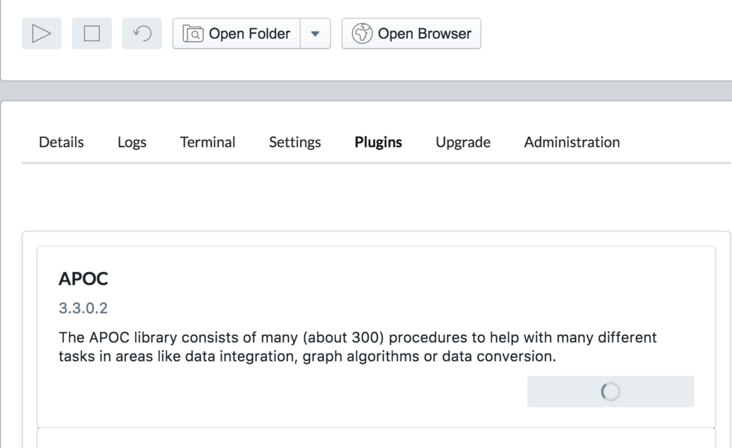
Task: Open the Logs tab
Action: tap(132, 142)
